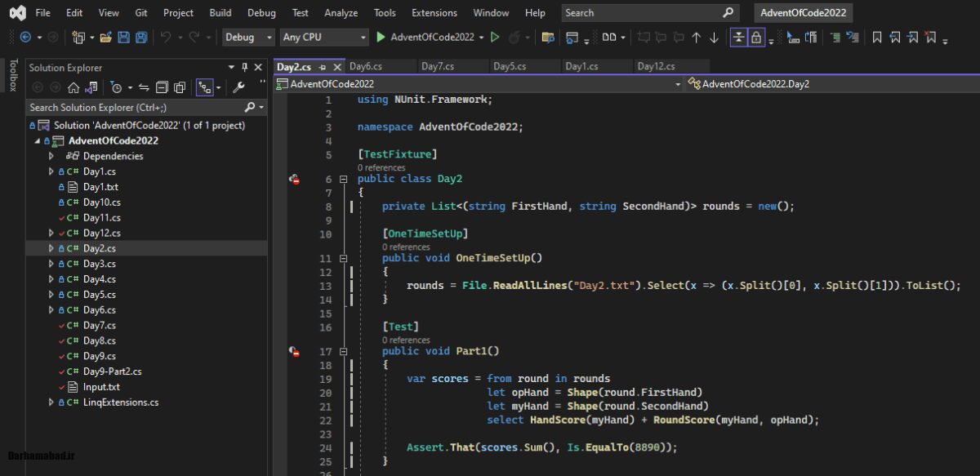
Task: Click the Find in Files toolbar icon
Action: [548, 38]
